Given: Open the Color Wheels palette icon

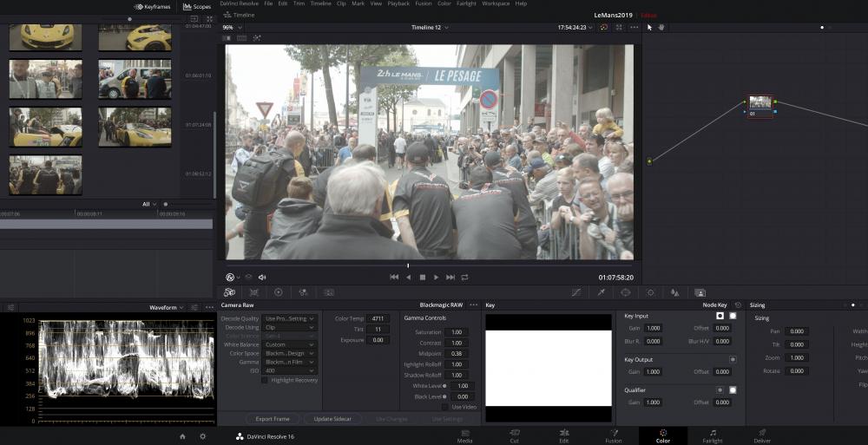Looking at the screenshot, I should click(279, 292).
